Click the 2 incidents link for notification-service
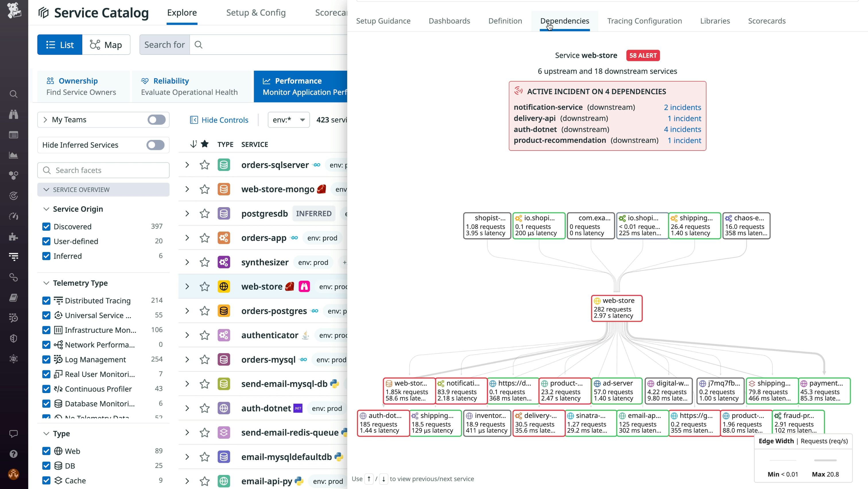 682,107
